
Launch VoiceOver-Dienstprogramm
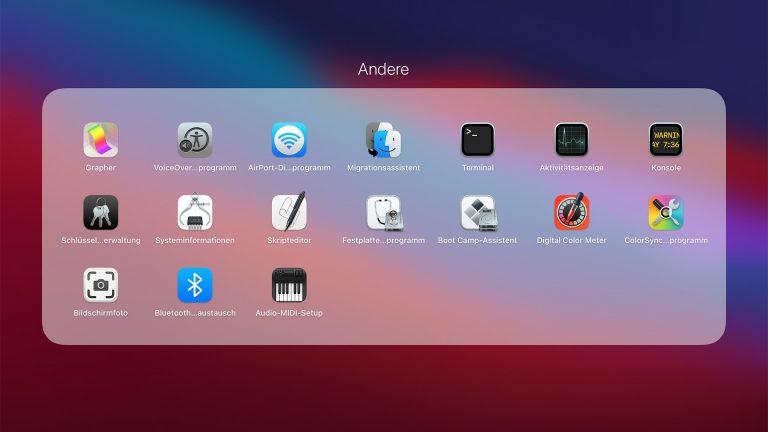[195, 140]
